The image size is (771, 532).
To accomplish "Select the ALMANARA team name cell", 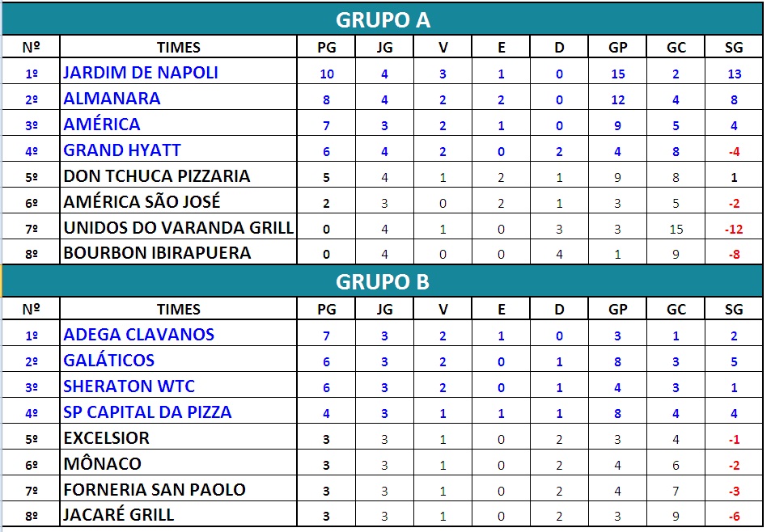I will (179, 98).
